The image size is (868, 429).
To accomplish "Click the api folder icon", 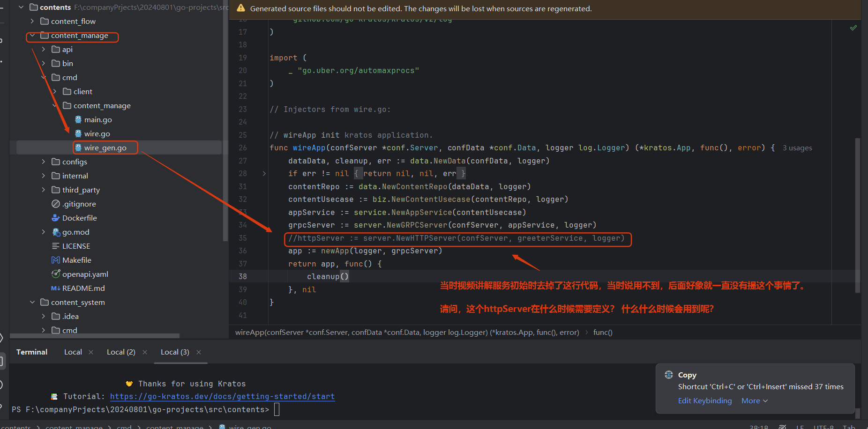I will click(x=56, y=49).
